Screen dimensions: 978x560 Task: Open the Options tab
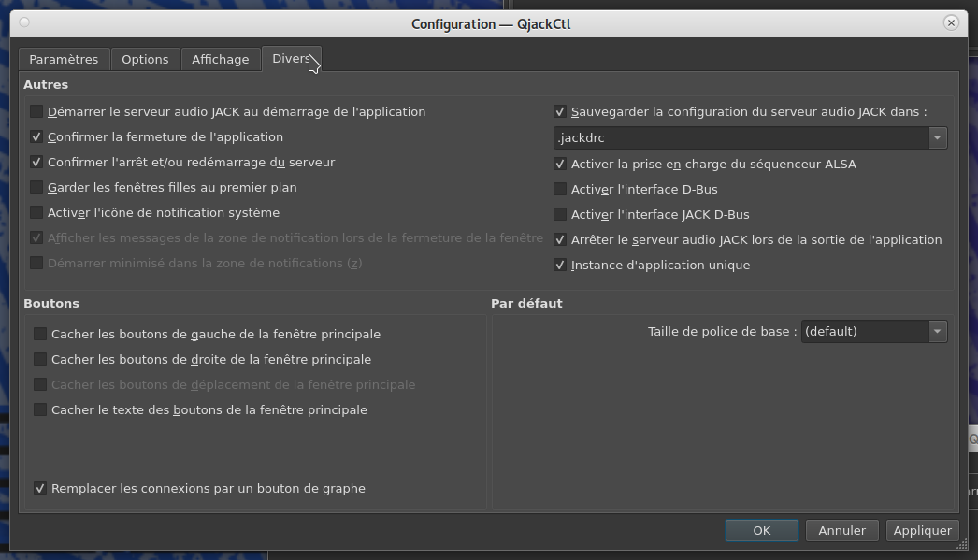[x=145, y=59]
